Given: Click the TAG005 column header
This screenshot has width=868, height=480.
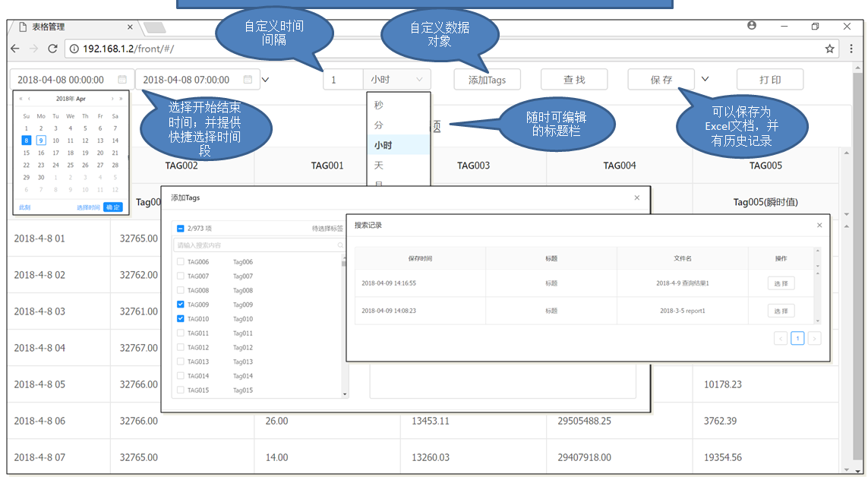Looking at the screenshot, I should coord(765,166).
